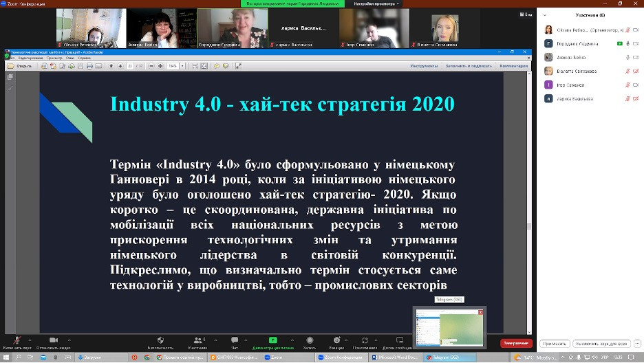This screenshot has height=363, width=644.
Task: Expand audio options arrow next to mute
Action: (30, 340)
